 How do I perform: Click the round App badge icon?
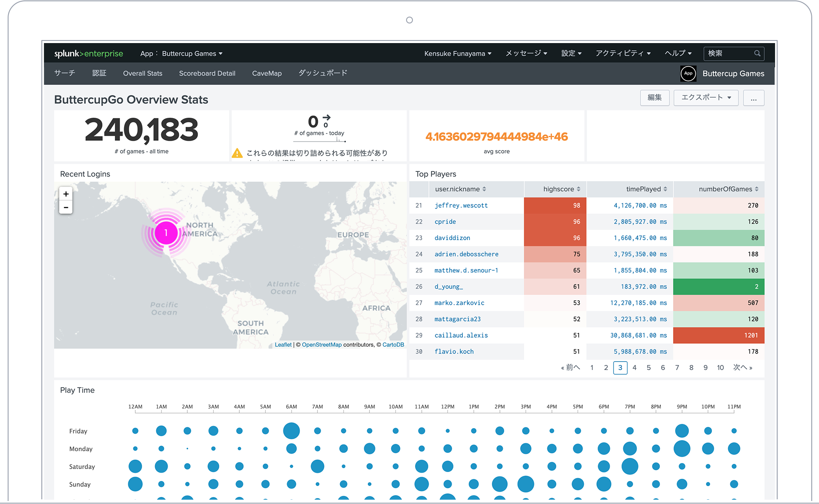688,73
